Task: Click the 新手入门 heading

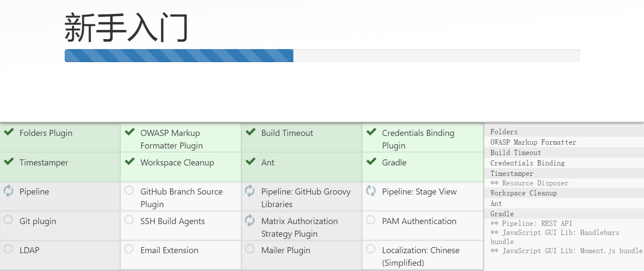Action: [126, 27]
